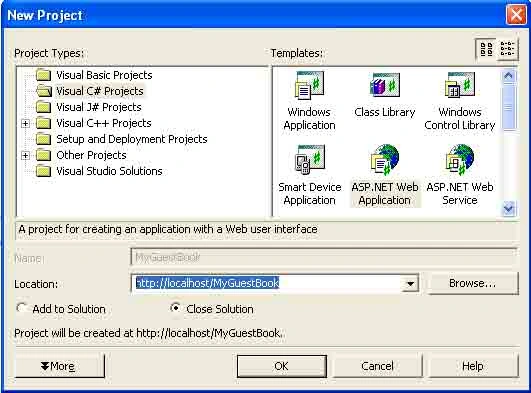Pick the Windows Control Library template icon

[x=460, y=85]
